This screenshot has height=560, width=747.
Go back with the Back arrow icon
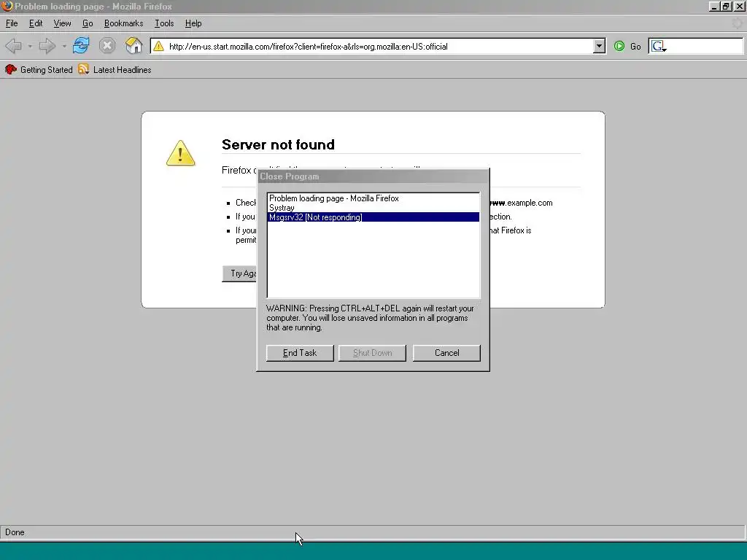point(13,46)
